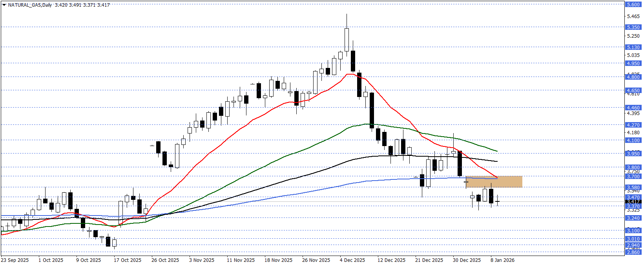
Task: Click the 5.130 price level label
Action: (x=633, y=47)
